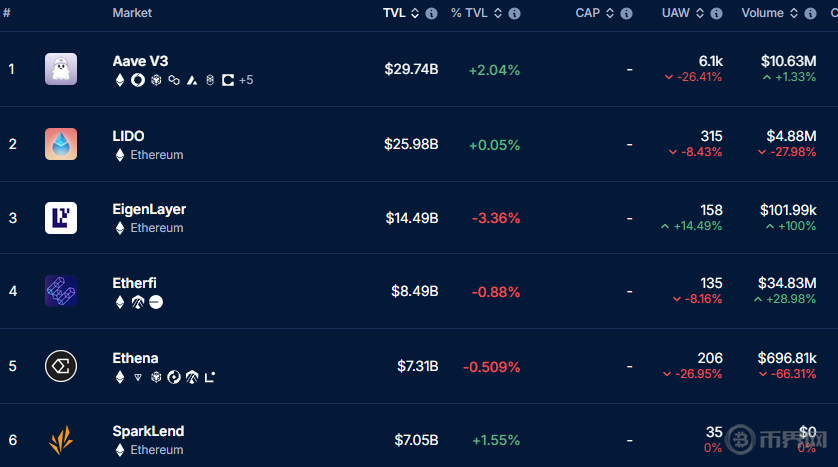The image size is (838, 467).
Task: Sort the table by Volume
Action: [x=763, y=14]
